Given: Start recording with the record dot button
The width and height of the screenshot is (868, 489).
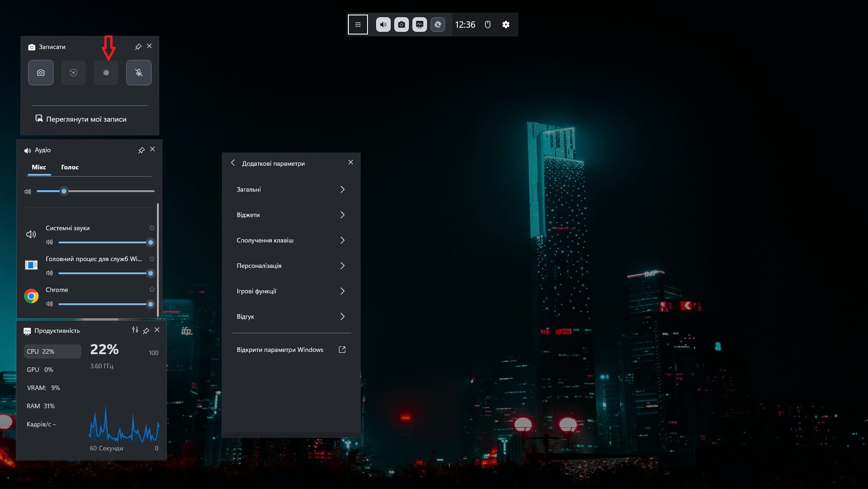Looking at the screenshot, I should 106,73.
